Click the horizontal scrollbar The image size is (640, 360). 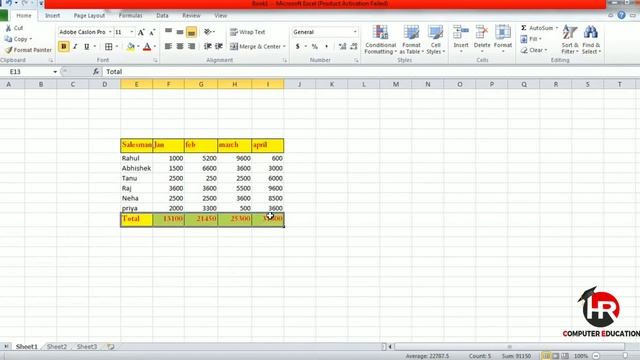coord(510,347)
